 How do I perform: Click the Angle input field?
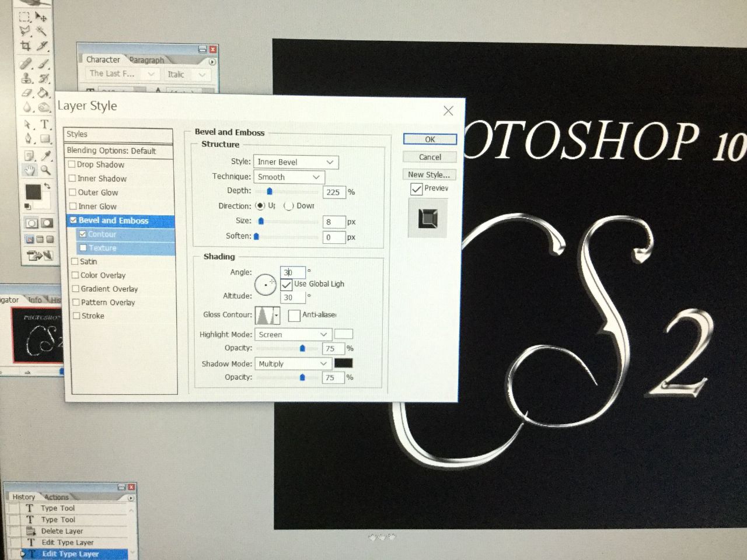292,272
